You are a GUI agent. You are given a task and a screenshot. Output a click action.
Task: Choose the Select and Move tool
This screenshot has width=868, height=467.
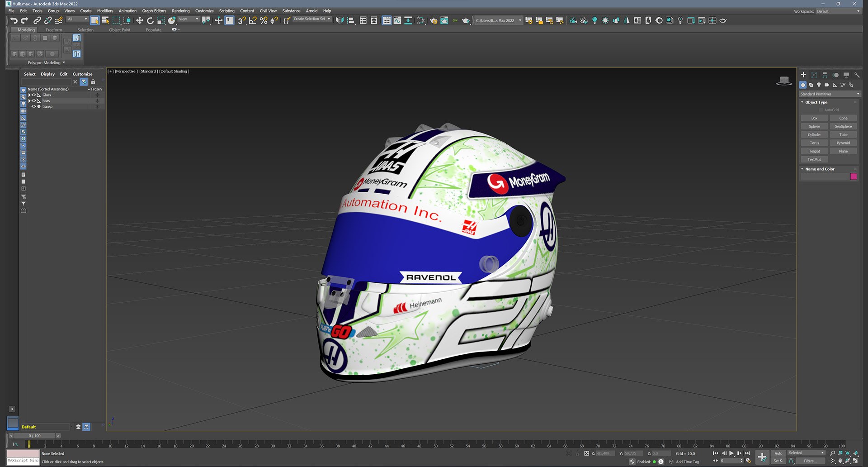139,20
